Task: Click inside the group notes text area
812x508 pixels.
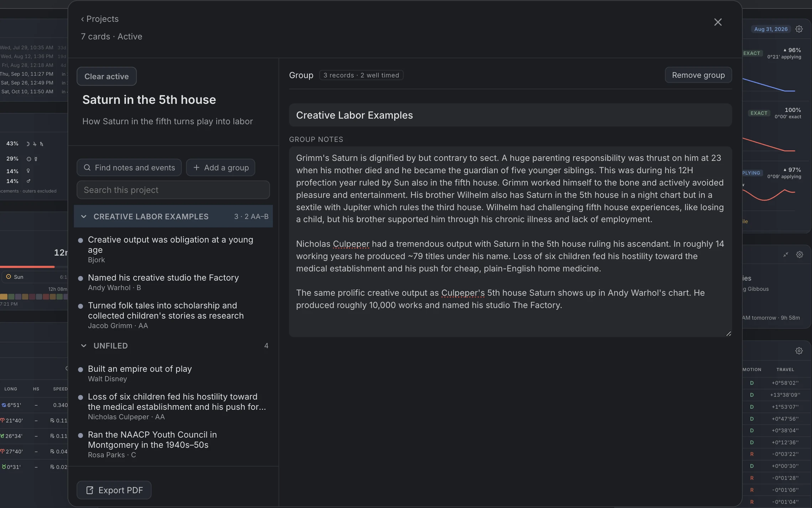Action: click(x=510, y=241)
